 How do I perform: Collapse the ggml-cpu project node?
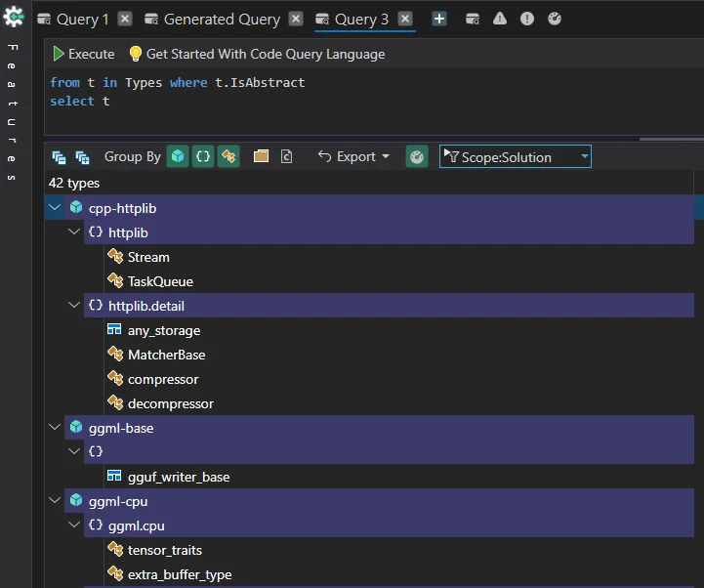pyautogui.click(x=55, y=500)
